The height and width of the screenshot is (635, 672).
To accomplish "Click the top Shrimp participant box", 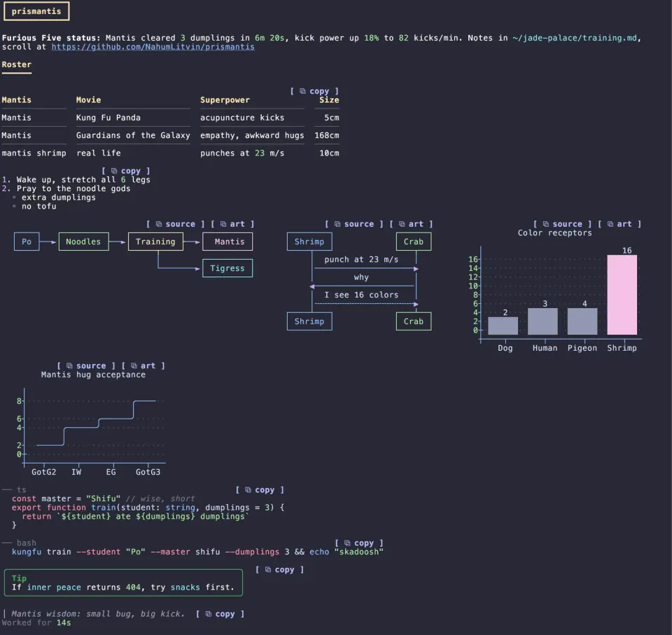I will (x=309, y=242).
